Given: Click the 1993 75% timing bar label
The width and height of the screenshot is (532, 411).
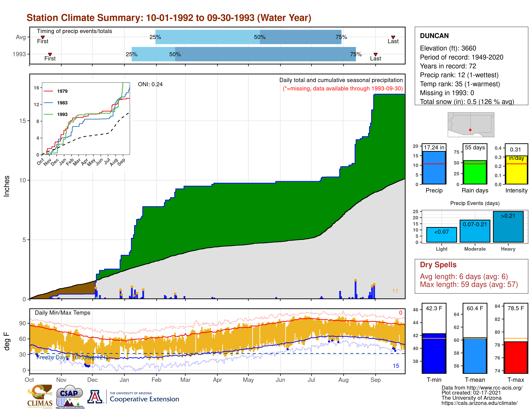Looking at the screenshot, I should [x=356, y=54].
